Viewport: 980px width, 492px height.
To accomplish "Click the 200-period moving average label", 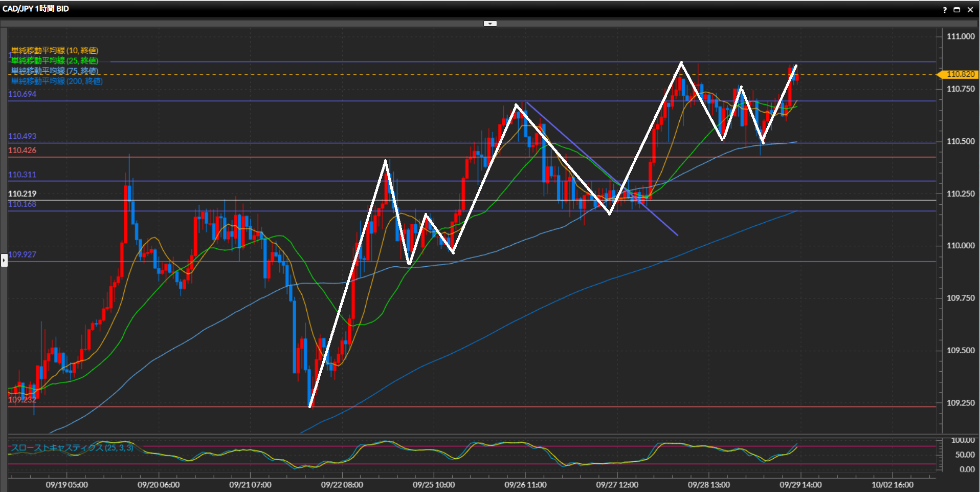I will pos(57,81).
